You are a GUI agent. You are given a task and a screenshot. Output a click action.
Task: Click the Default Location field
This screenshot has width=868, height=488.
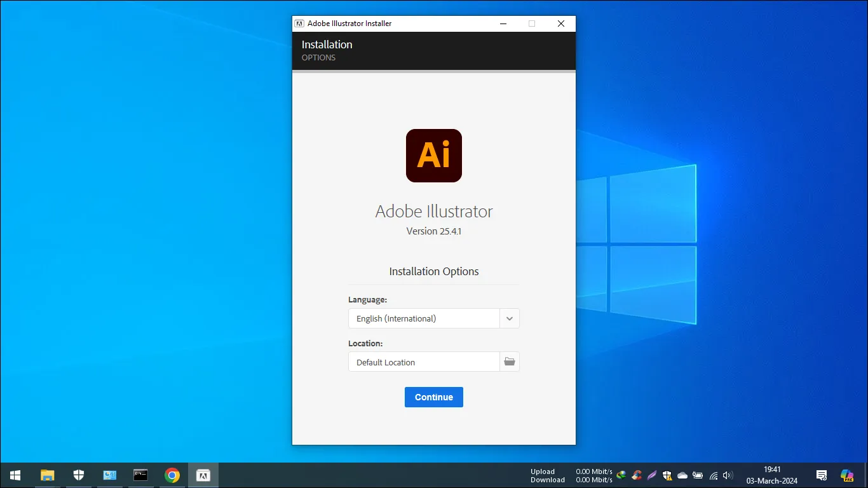tap(424, 362)
